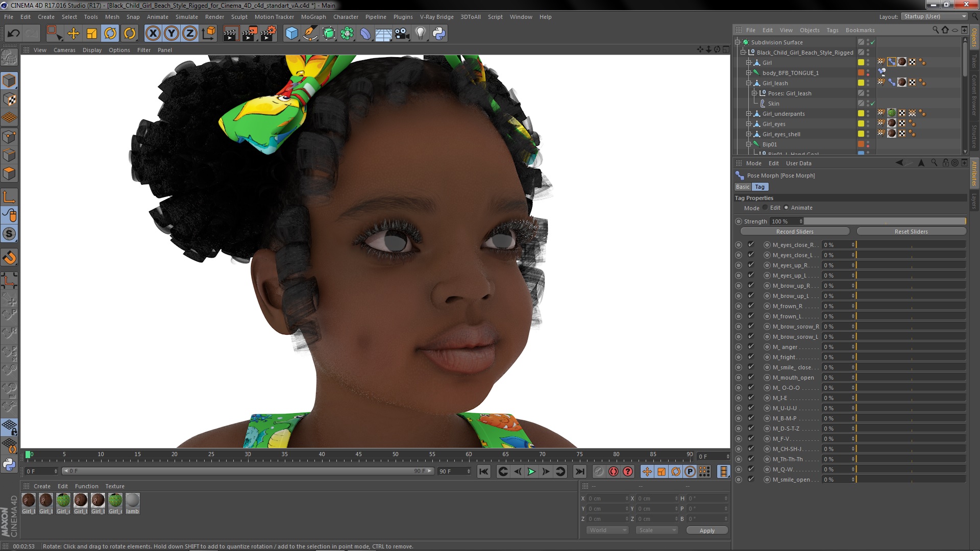Click the Record Sliders button

click(795, 232)
